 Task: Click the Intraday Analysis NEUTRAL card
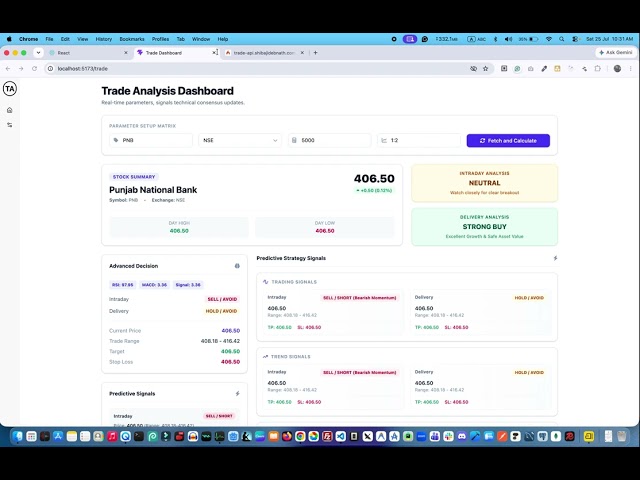pos(484,183)
